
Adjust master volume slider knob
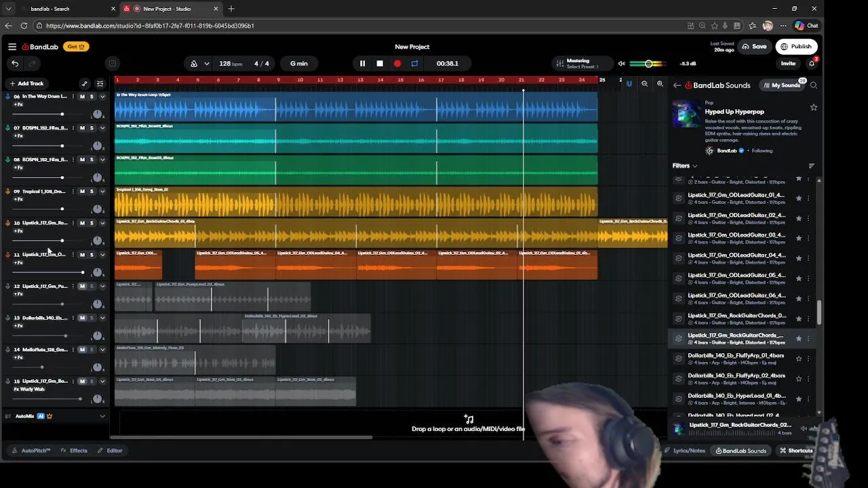click(648, 64)
